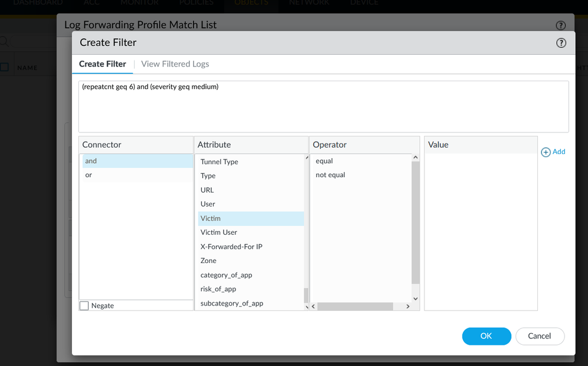Pick the 'not equal' operator
This screenshot has width=588, height=366.
(330, 175)
